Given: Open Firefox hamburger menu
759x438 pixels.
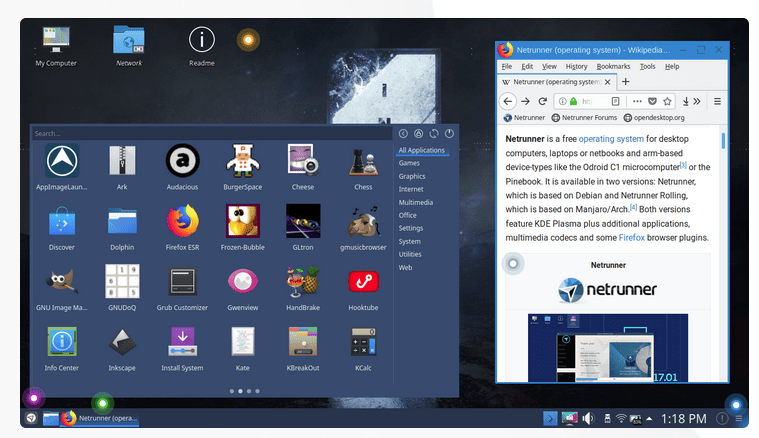Looking at the screenshot, I should point(717,101).
